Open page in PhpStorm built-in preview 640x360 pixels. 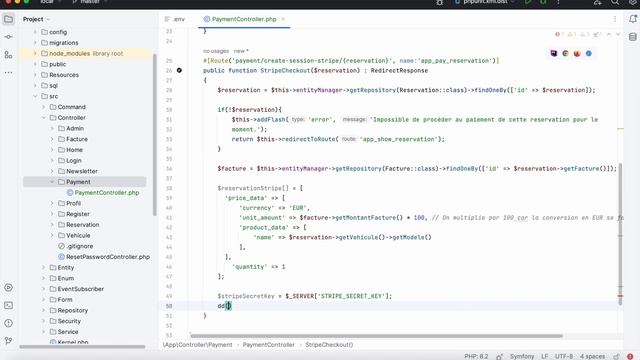[553, 53]
